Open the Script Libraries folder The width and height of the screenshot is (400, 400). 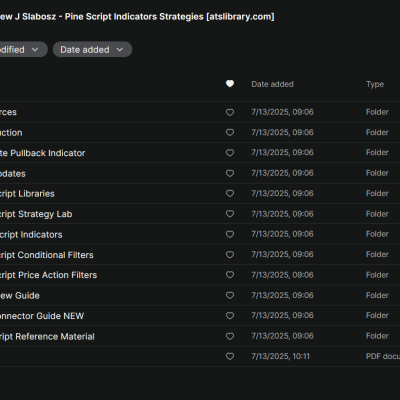[x=27, y=194]
